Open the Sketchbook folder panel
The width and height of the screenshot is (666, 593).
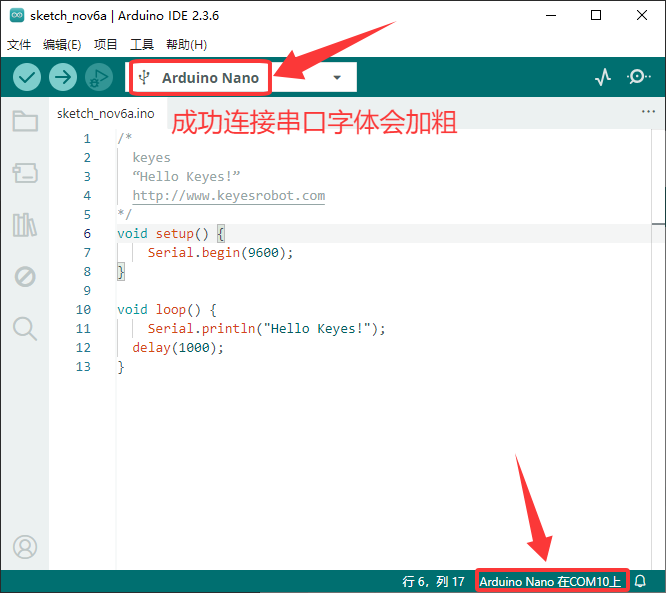pos(25,121)
